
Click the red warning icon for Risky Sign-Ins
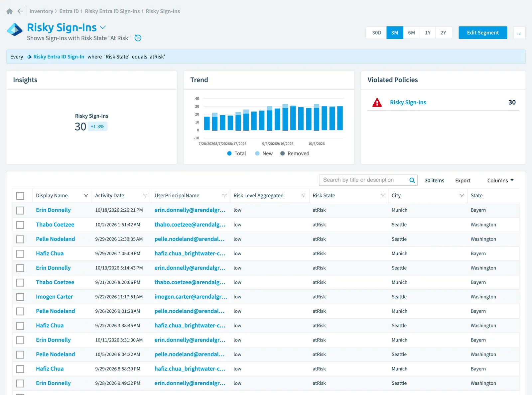click(x=377, y=102)
